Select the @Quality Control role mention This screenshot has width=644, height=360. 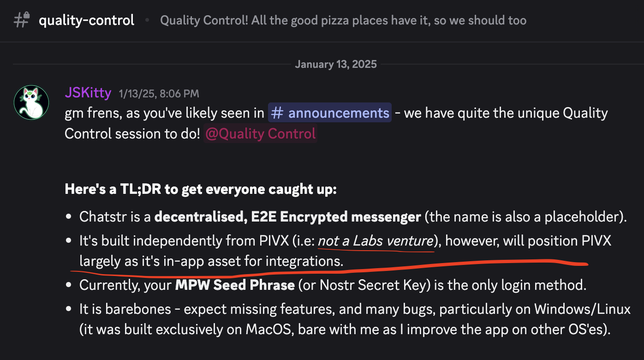point(260,134)
